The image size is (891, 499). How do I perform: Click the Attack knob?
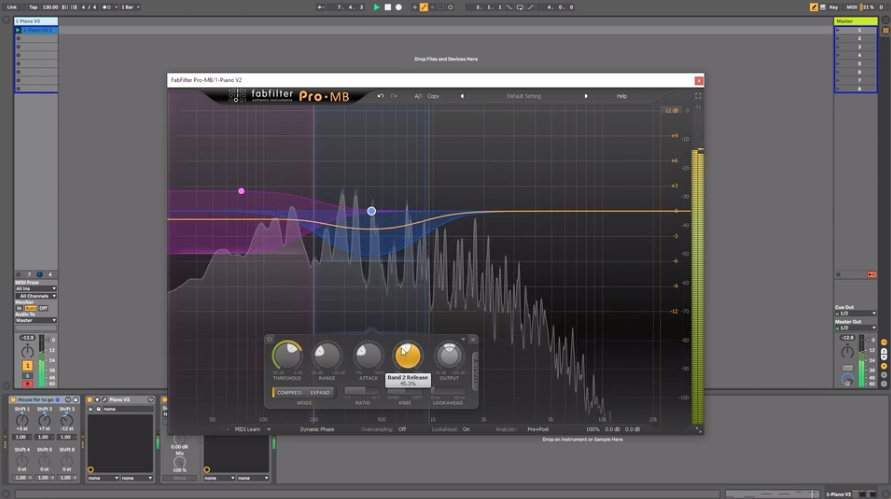(x=368, y=356)
